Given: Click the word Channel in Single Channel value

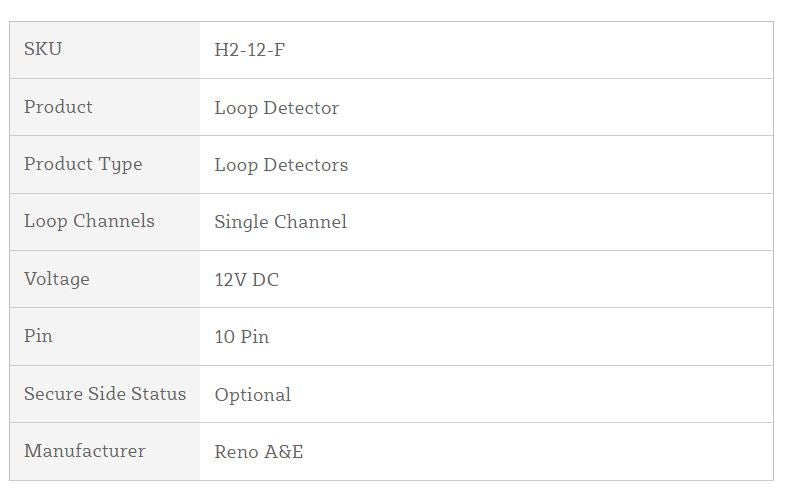Looking at the screenshot, I should [x=310, y=222].
